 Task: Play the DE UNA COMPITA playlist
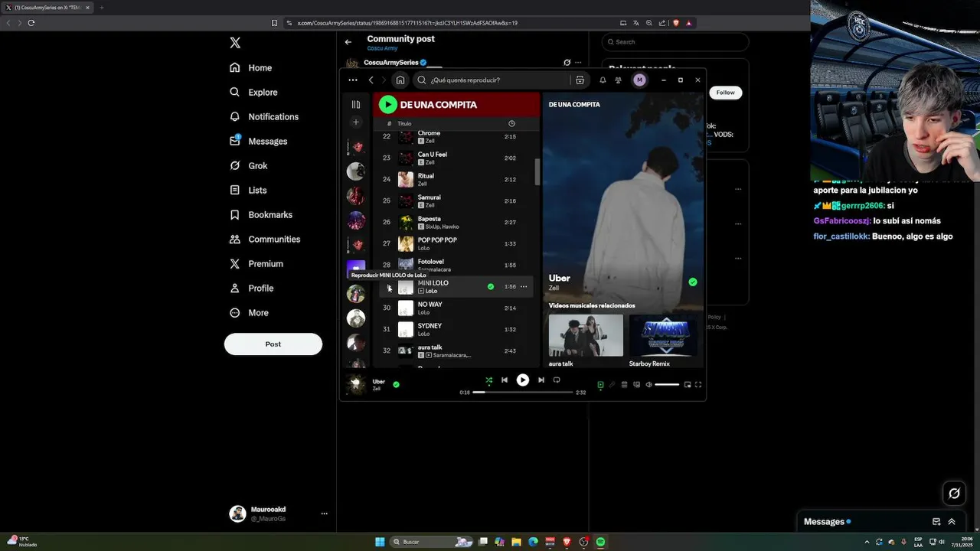coord(387,104)
